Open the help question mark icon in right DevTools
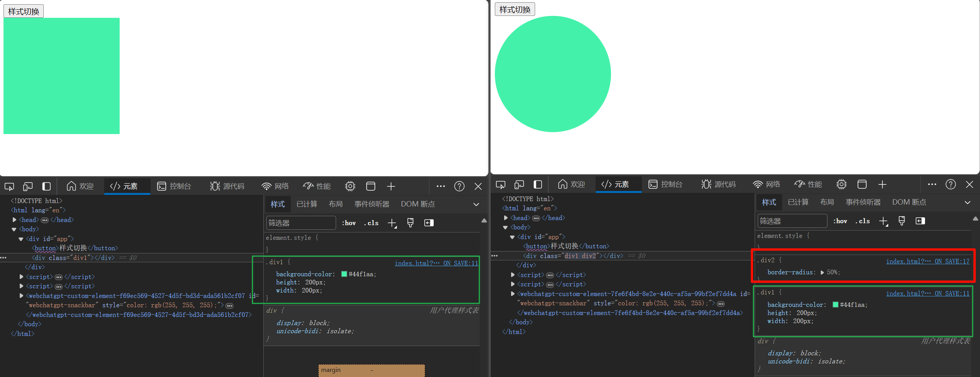 pyautogui.click(x=951, y=184)
